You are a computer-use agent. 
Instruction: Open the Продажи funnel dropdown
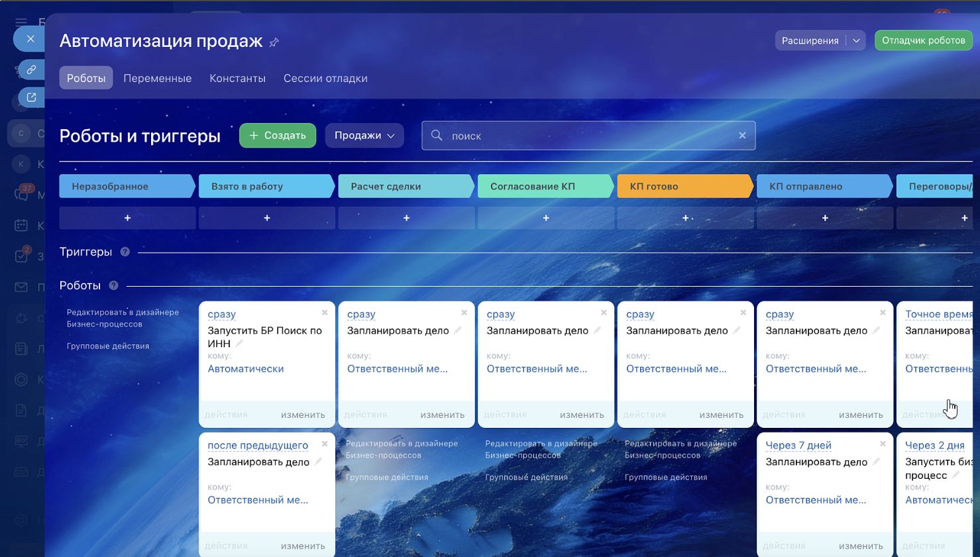coord(364,136)
